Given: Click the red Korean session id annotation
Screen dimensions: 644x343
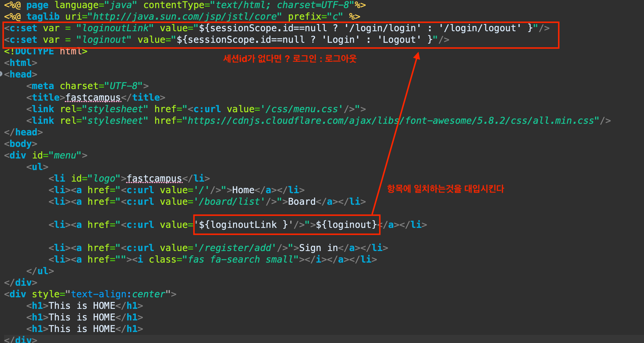Looking at the screenshot, I should coord(290,59).
